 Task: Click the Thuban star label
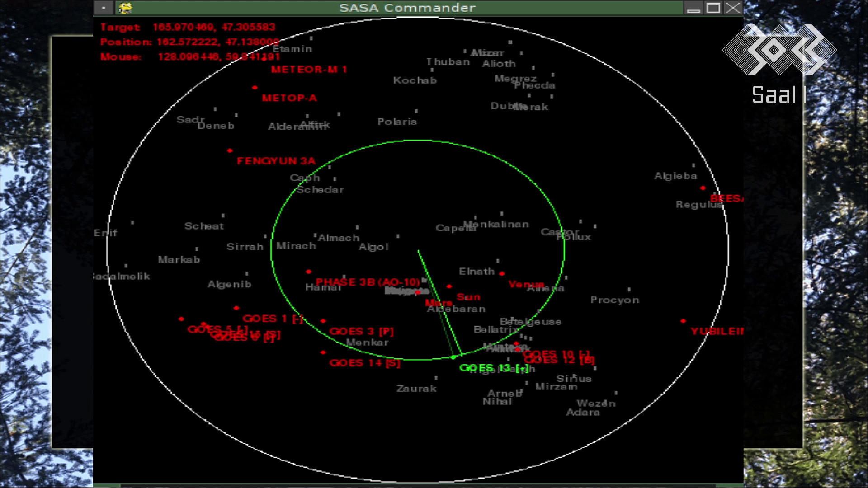[448, 62]
